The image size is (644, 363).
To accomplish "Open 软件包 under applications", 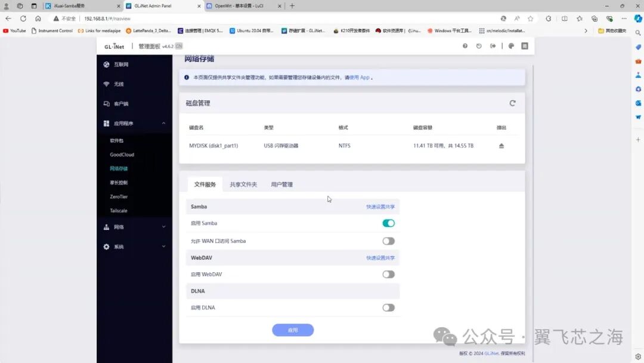I will click(117, 140).
